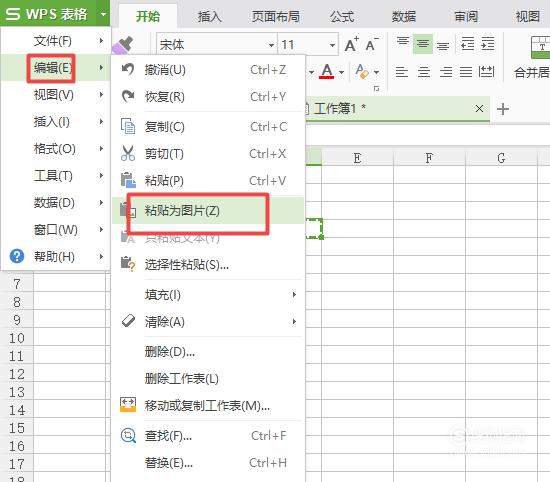The height and width of the screenshot is (482, 550).
Task: Open clear formatting dropdown arrow
Action: [x=376, y=72]
